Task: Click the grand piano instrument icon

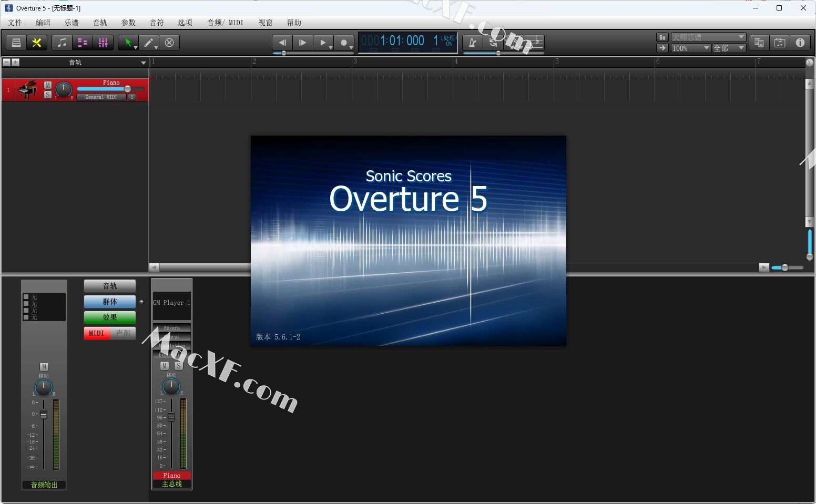Action: 27,89
